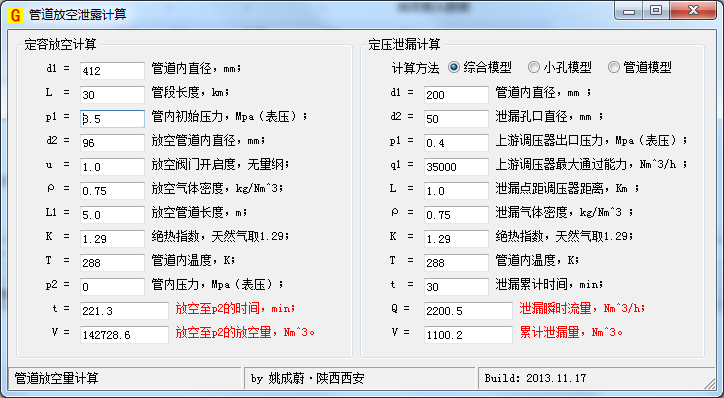Click 累计泄漏量 V result field 1100.2

coord(468,335)
